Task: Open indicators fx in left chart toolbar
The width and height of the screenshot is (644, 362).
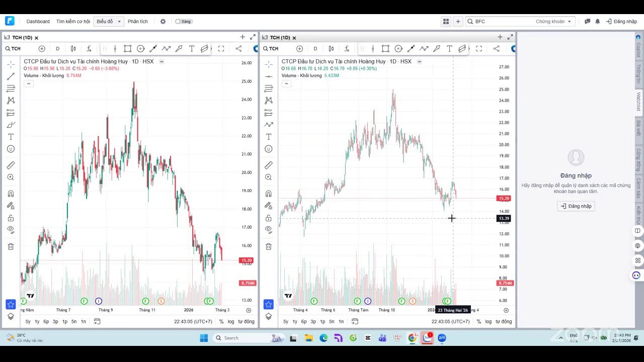Action: click(x=89, y=49)
